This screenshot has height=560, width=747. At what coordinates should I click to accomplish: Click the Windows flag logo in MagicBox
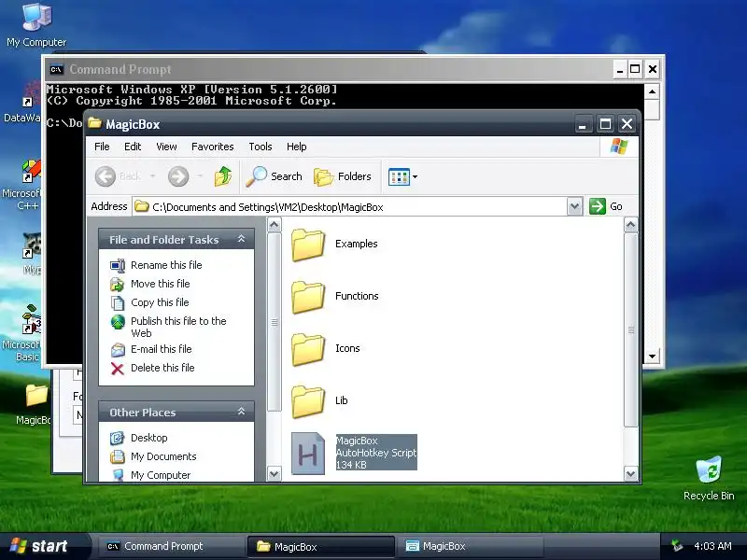[x=619, y=147]
